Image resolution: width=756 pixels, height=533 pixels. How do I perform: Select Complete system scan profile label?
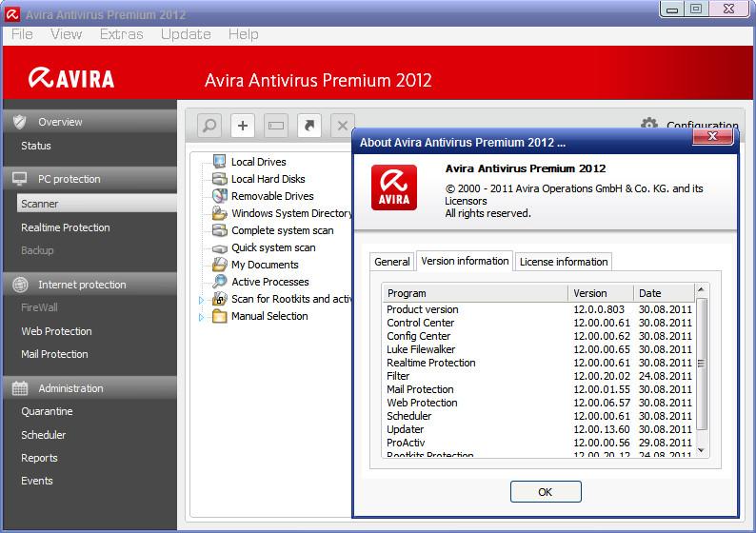pyautogui.click(x=283, y=230)
